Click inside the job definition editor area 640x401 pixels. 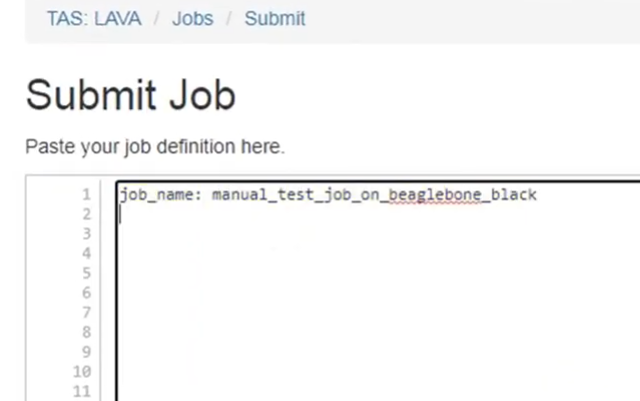[378, 291]
